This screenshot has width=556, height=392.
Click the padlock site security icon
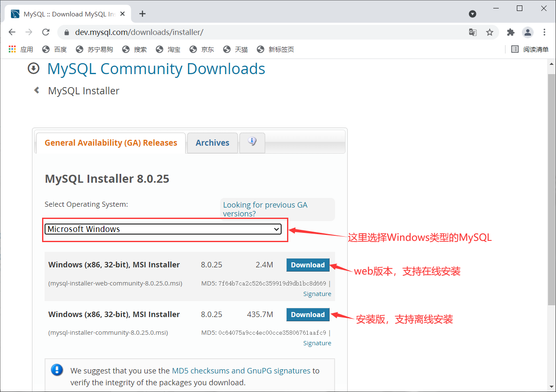point(66,32)
